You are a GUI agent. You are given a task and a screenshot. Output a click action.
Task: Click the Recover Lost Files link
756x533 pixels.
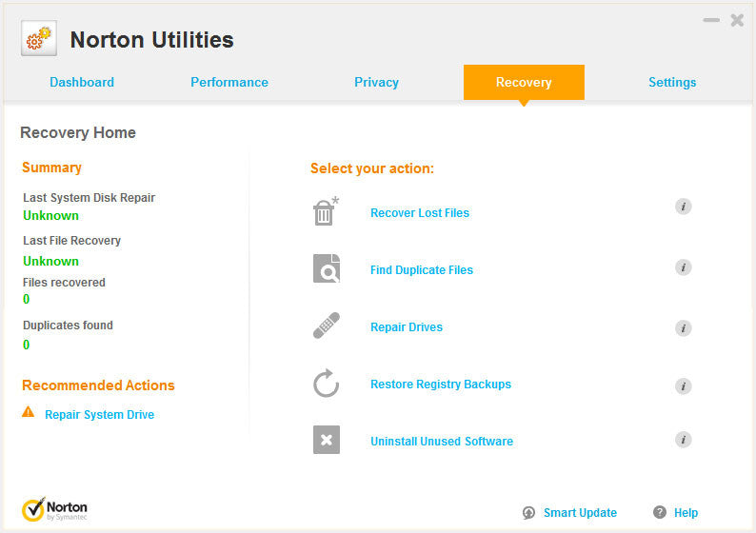pos(420,213)
